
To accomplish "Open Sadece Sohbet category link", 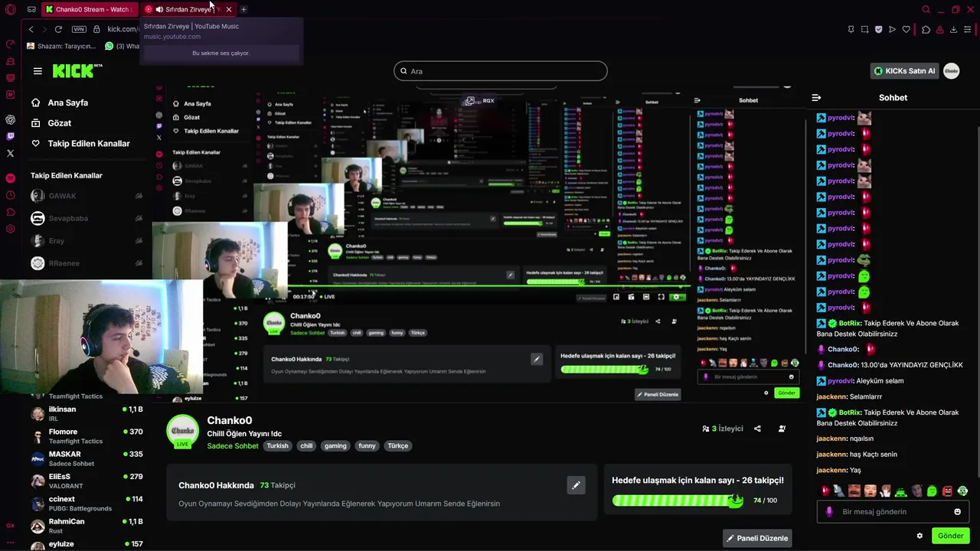I will click(x=233, y=446).
